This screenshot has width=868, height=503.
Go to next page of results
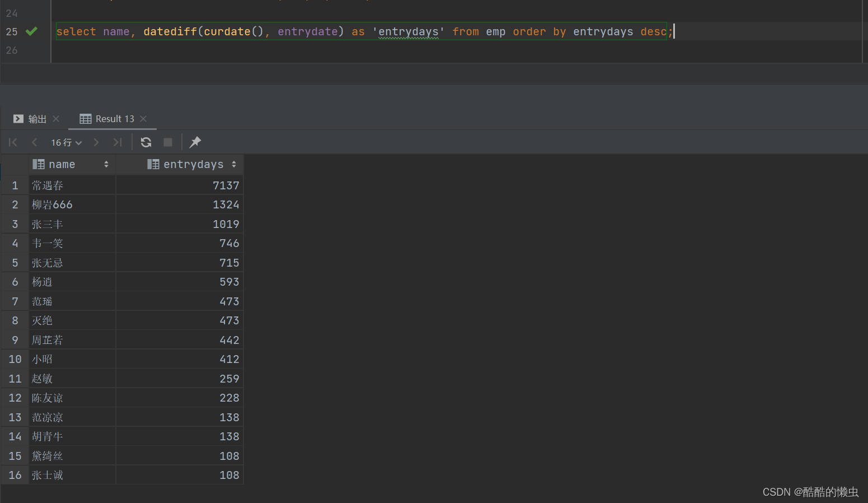pyautogui.click(x=96, y=142)
